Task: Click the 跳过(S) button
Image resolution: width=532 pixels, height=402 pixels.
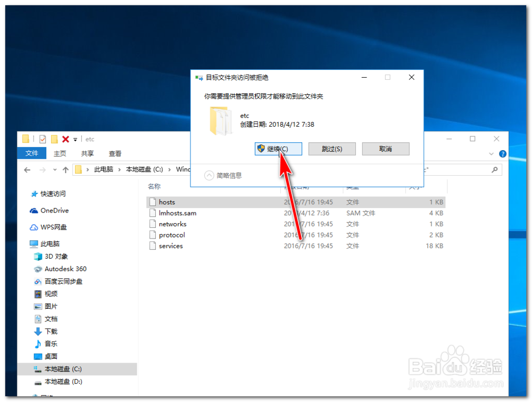Action: 332,149
